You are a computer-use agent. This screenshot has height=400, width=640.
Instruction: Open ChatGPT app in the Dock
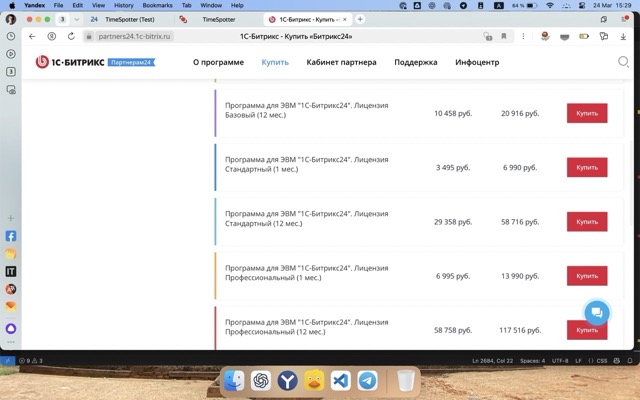[x=260, y=381]
